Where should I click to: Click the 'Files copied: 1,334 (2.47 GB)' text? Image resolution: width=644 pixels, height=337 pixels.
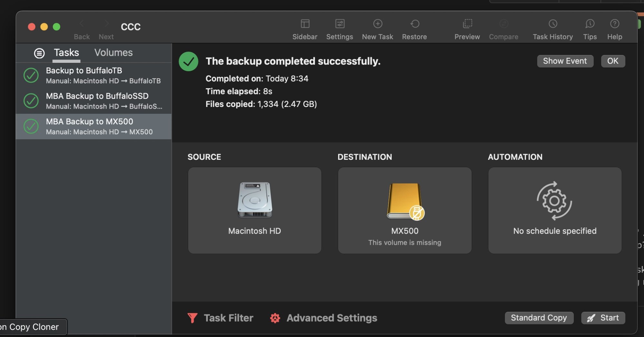[x=261, y=104]
